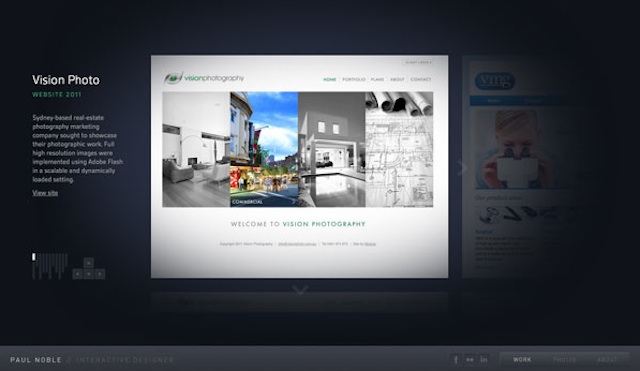Select the highlighted first project bar indicator
The image size is (640, 371).
click(34, 257)
